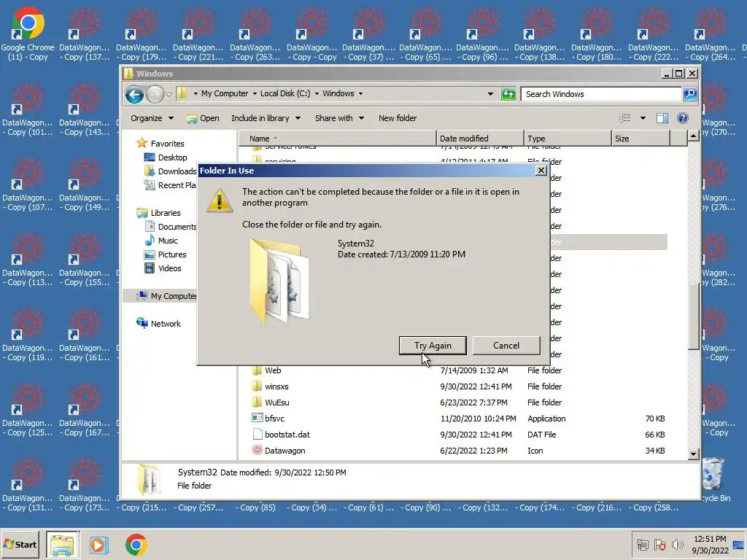Cancel the Folder In Use dialog
This screenshot has width=747, height=560.
(506, 345)
